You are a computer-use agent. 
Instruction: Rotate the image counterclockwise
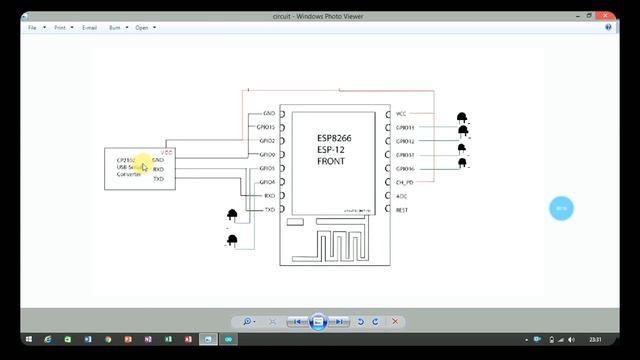361,322
